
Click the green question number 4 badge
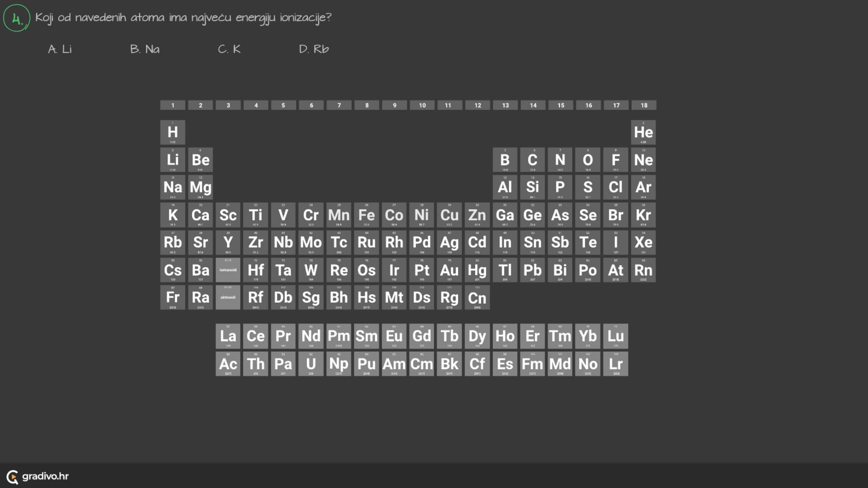pos(17,19)
